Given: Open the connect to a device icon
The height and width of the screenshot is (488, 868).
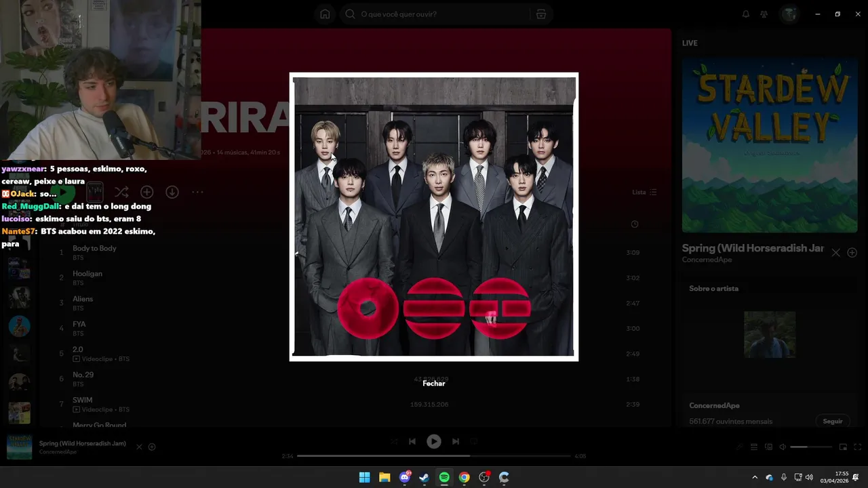Looking at the screenshot, I should 768,447.
